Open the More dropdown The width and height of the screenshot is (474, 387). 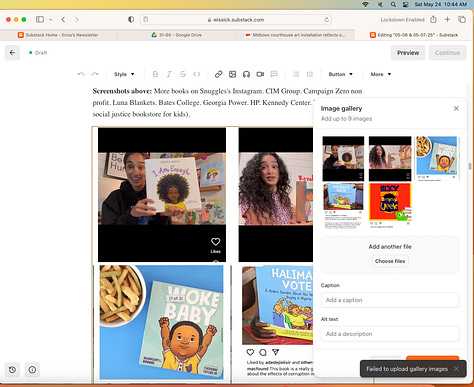[381, 74]
